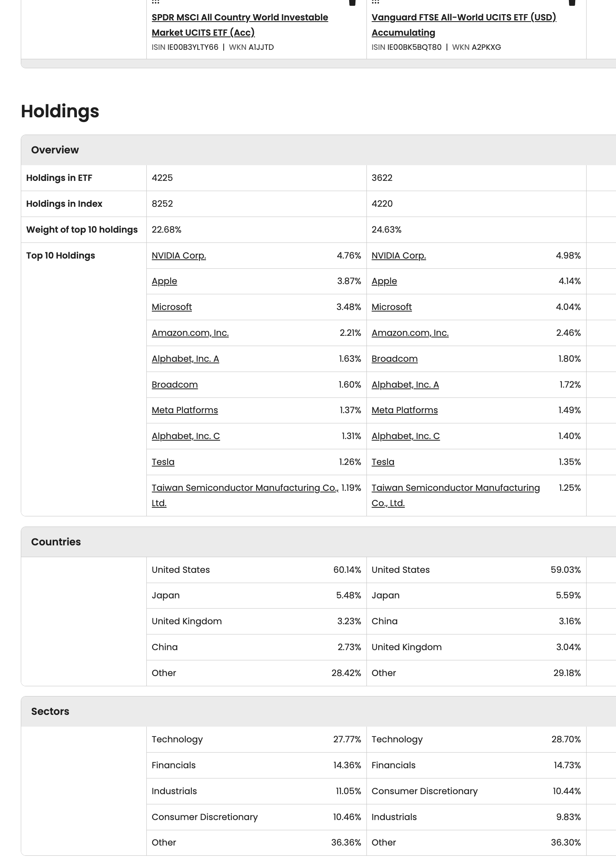Open Alphabet, Inc. A with 1.63% weight

[185, 359]
